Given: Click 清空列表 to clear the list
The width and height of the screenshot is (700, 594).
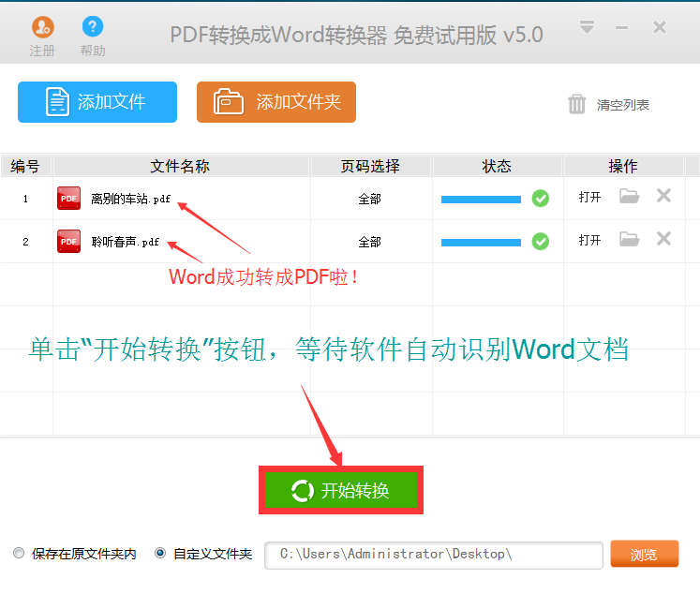Looking at the screenshot, I should 608,105.
